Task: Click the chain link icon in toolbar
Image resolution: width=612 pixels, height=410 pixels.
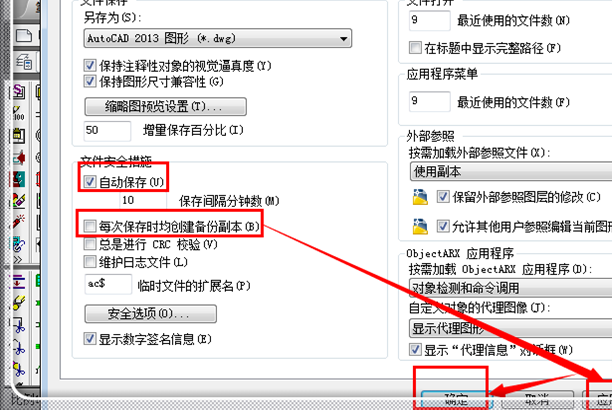Action: coord(18,243)
